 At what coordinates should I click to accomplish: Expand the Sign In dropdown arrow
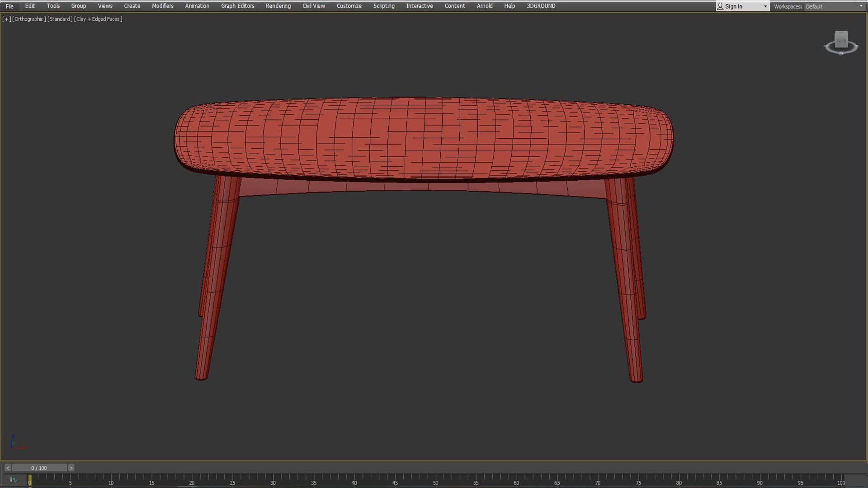click(765, 6)
